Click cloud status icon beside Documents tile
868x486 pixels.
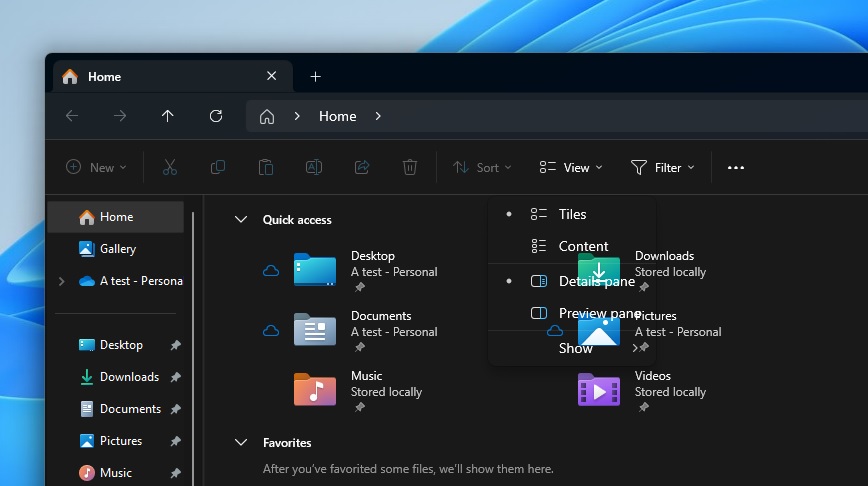coord(271,330)
